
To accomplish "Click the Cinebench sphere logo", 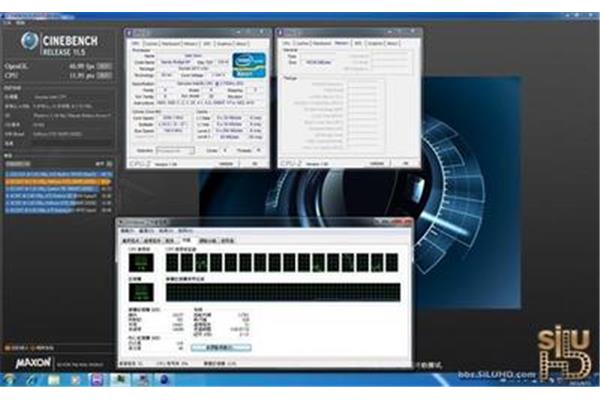I will point(30,41).
